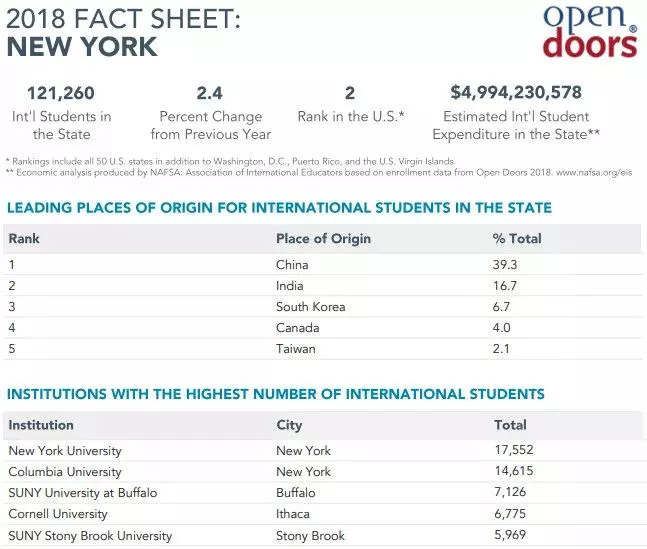647x549 pixels.
Task: Click the 'Institution' column header
Action: click(x=41, y=425)
